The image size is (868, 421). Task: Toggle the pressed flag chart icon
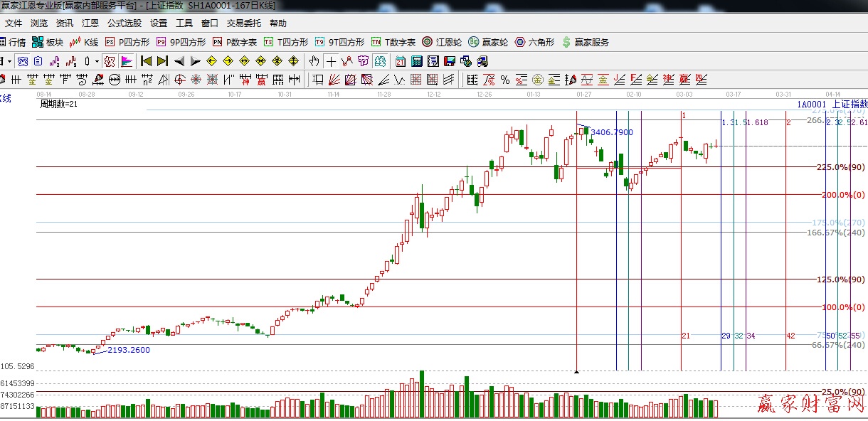click(127, 61)
